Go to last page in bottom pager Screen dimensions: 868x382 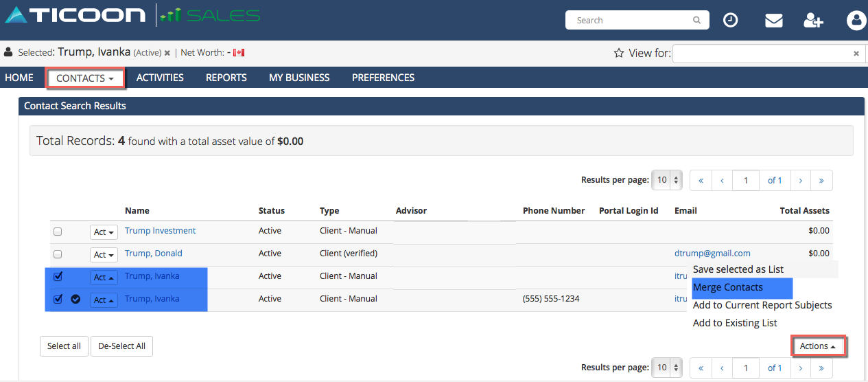(x=821, y=368)
